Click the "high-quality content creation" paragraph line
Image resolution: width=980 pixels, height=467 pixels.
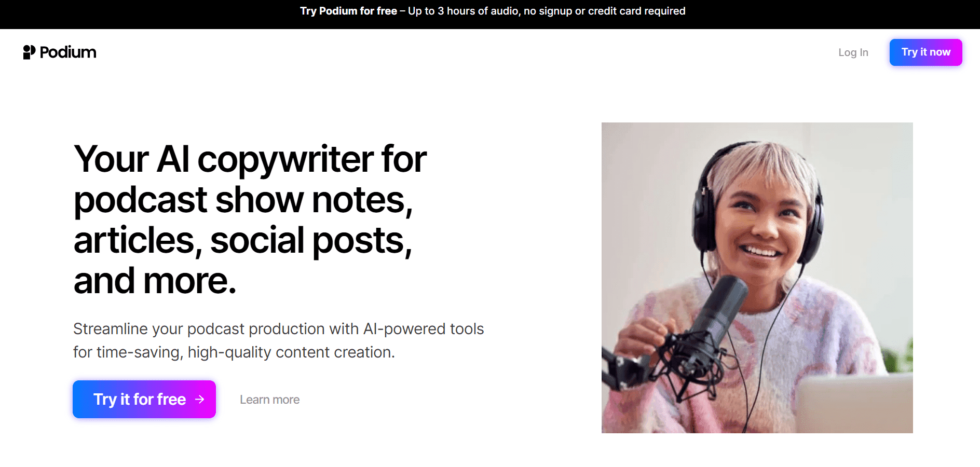point(234,352)
